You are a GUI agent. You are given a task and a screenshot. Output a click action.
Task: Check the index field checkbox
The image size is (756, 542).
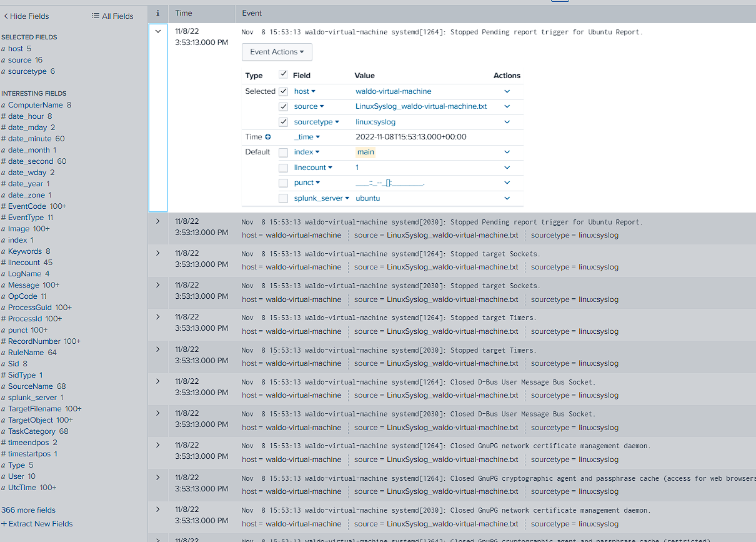[x=284, y=152]
